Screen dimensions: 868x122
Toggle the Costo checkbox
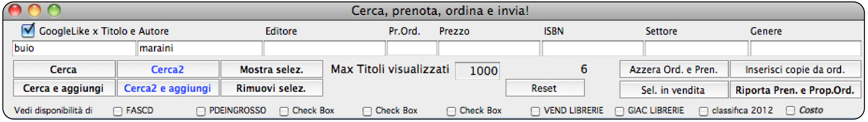pyautogui.click(x=790, y=111)
